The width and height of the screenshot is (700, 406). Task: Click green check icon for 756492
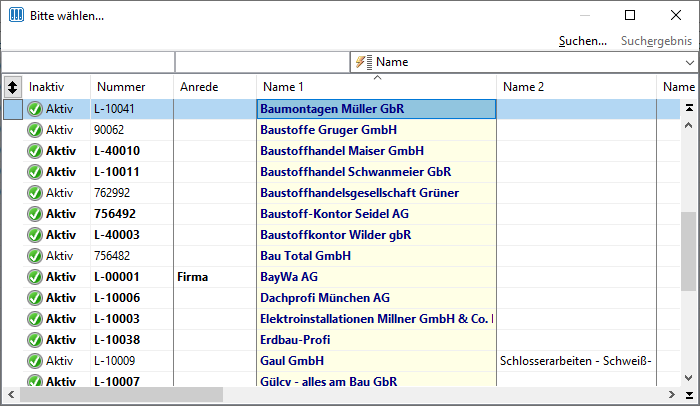tap(35, 214)
